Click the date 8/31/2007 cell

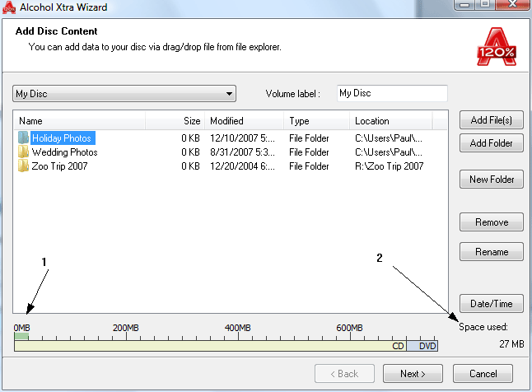tap(242, 152)
